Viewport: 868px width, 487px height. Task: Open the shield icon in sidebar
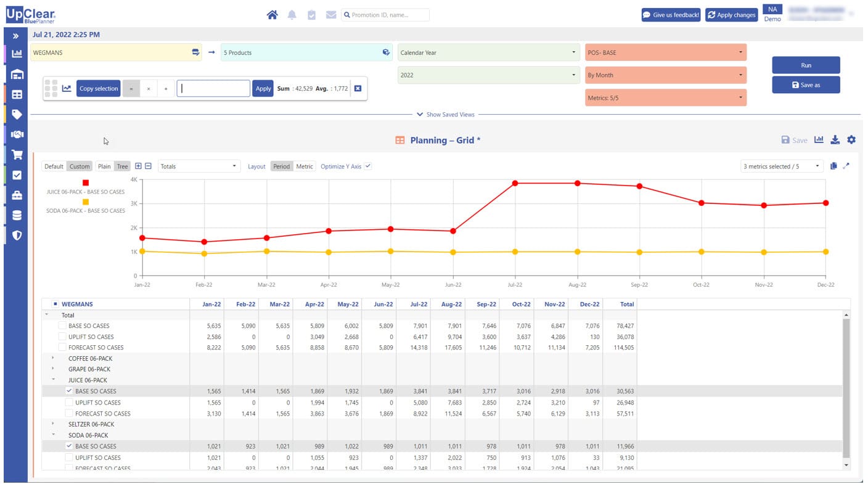pyautogui.click(x=17, y=235)
